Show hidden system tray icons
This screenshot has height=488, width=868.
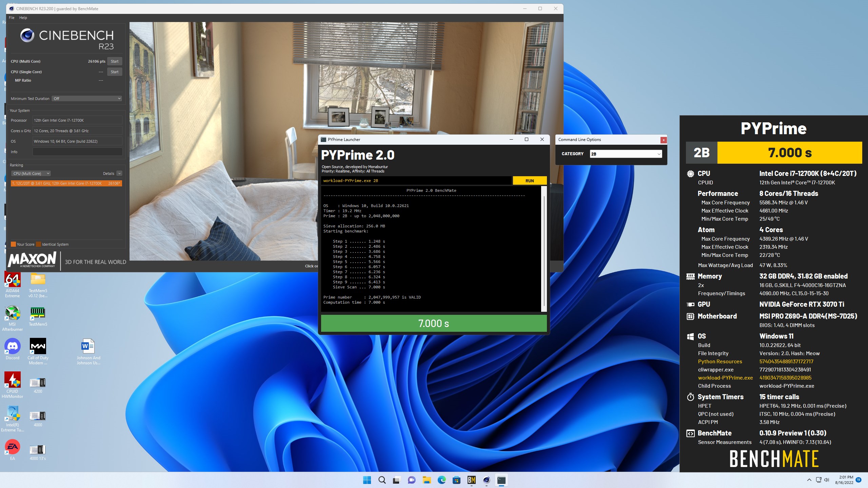click(x=809, y=480)
